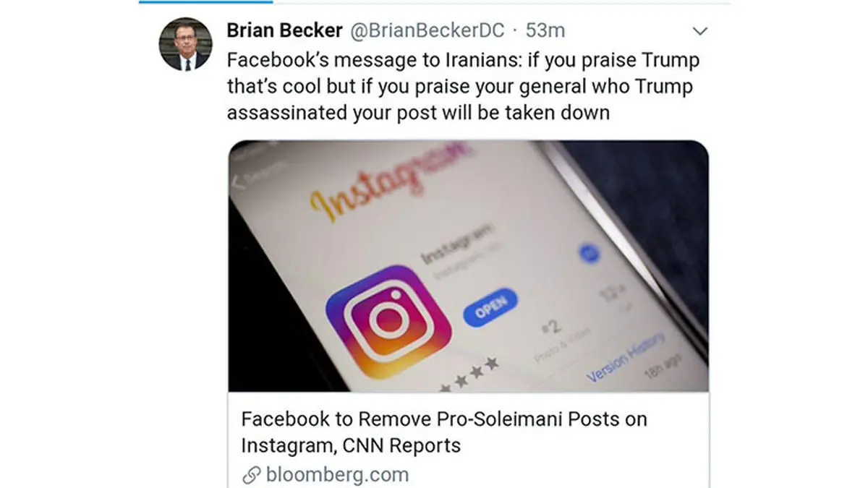Open the bloomberg.com source link

coord(337,475)
